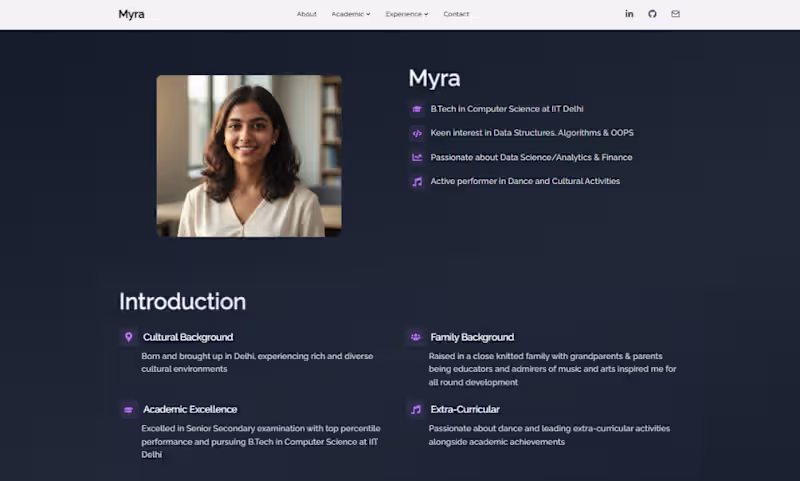Click paragraph starting 'Passionate about dance and leading'

point(549,435)
